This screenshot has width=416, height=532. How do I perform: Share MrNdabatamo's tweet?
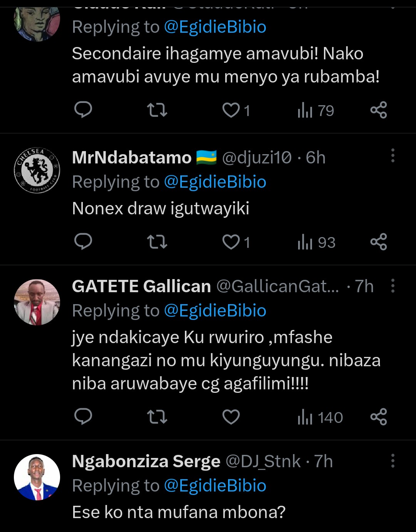[x=378, y=242]
